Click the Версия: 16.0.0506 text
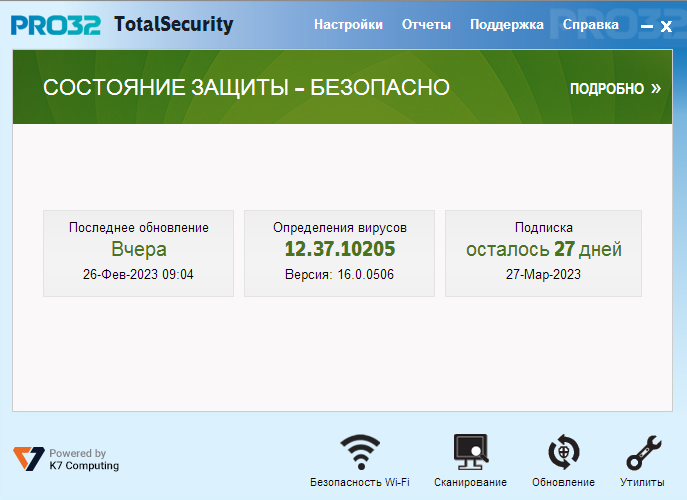This screenshot has height=500, width=687. coord(340,274)
